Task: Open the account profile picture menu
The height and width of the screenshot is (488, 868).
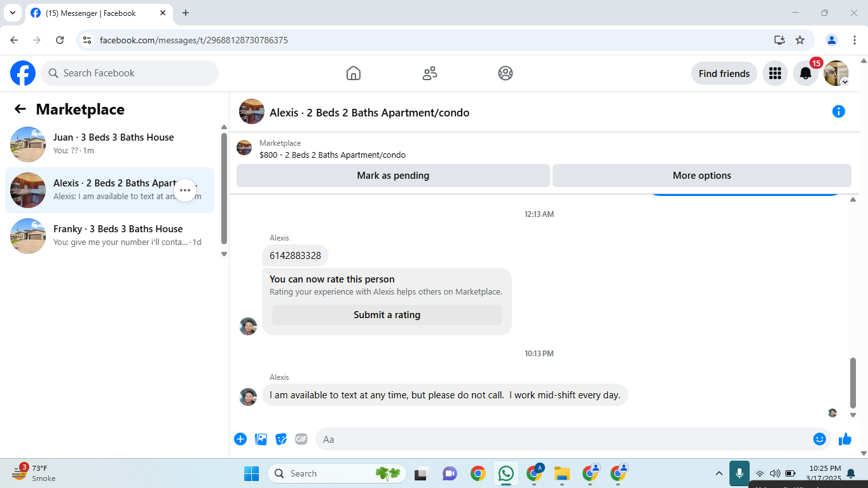Action: tap(836, 73)
